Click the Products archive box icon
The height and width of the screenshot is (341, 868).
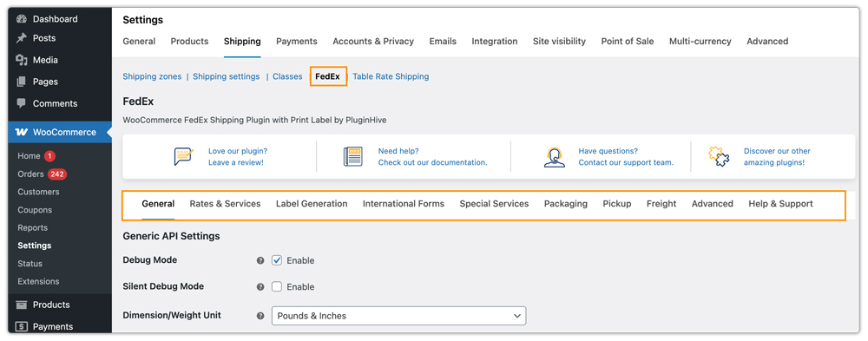(22, 305)
